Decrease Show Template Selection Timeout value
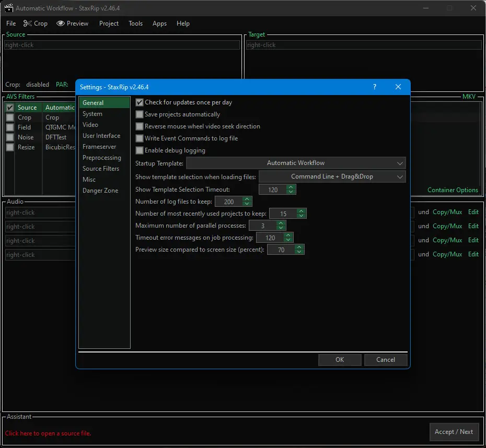Image resolution: width=486 pixels, height=448 pixels. tap(291, 192)
